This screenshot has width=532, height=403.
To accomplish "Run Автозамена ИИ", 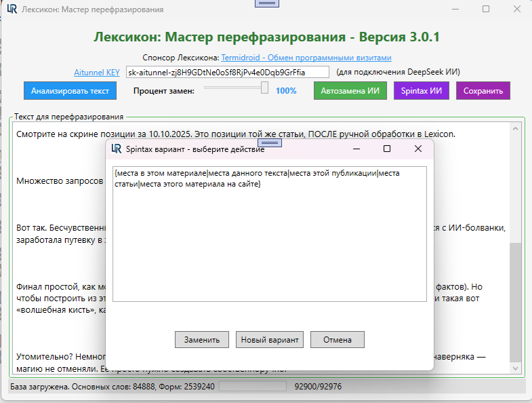I will (x=350, y=91).
